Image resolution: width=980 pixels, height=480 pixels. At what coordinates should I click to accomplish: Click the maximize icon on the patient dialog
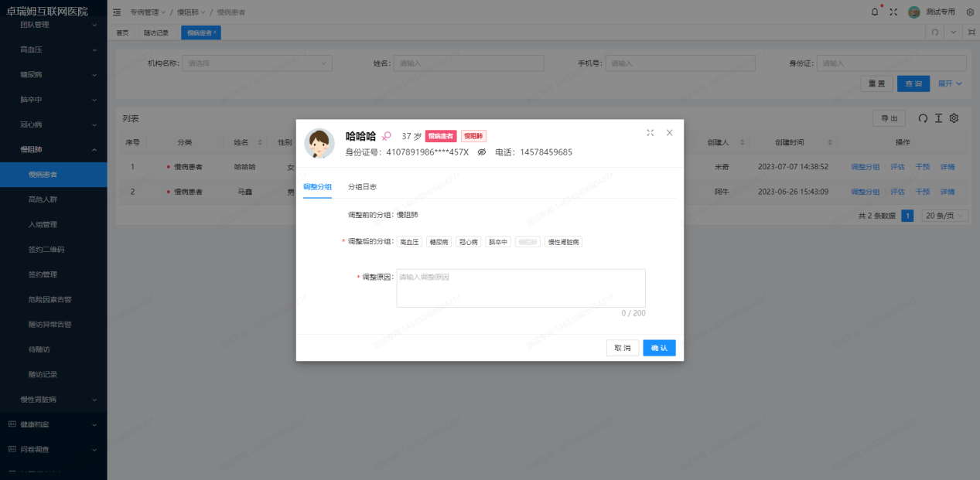650,132
